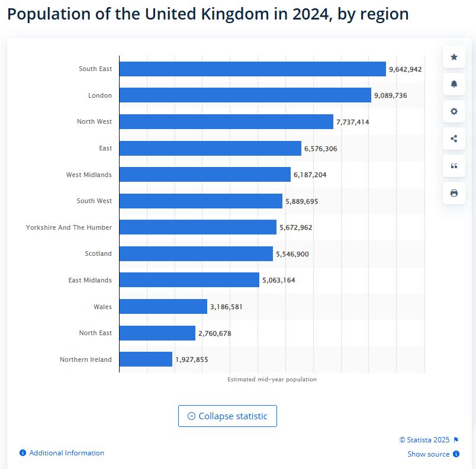Viewport: 476px width, 469px height.
Task: Share the statistic using the share icon
Action: [x=454, y=138]
